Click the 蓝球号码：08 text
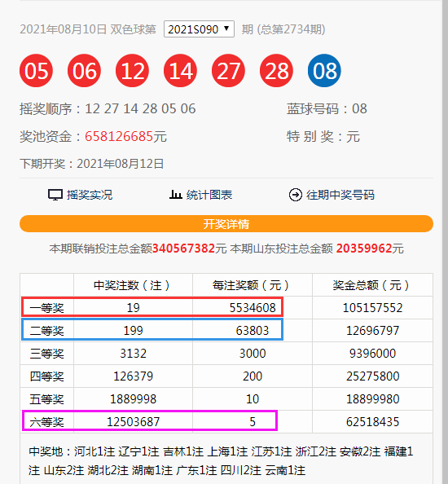This screenshot has width=448, height=484. click(x=327, y=108)
